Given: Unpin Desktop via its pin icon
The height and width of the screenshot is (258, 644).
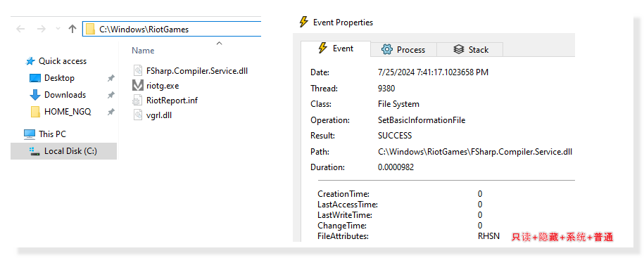Looking at the screenshot, I should click(111, 78).
